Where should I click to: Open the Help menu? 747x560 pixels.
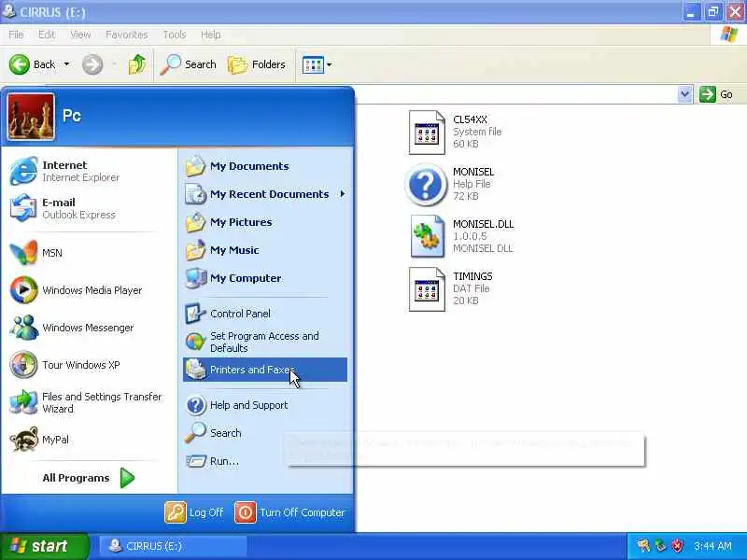coord(211,35)
